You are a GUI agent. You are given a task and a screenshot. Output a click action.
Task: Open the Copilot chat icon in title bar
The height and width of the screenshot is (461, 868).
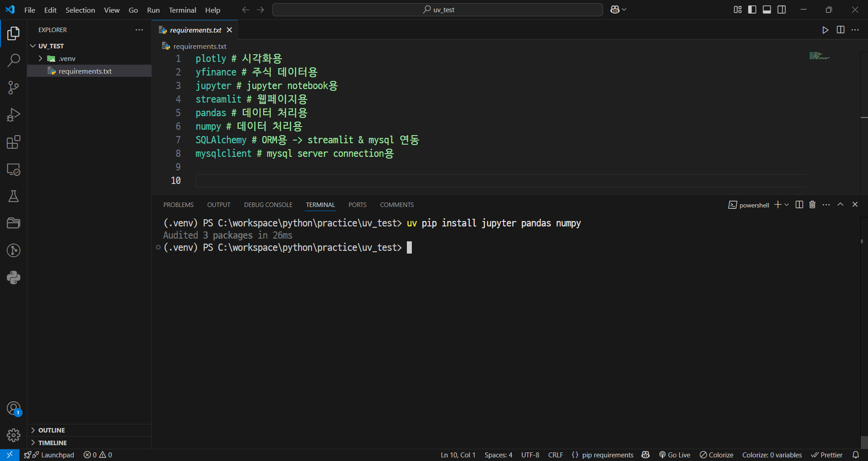pyautogui.click(x=614, y=9)
